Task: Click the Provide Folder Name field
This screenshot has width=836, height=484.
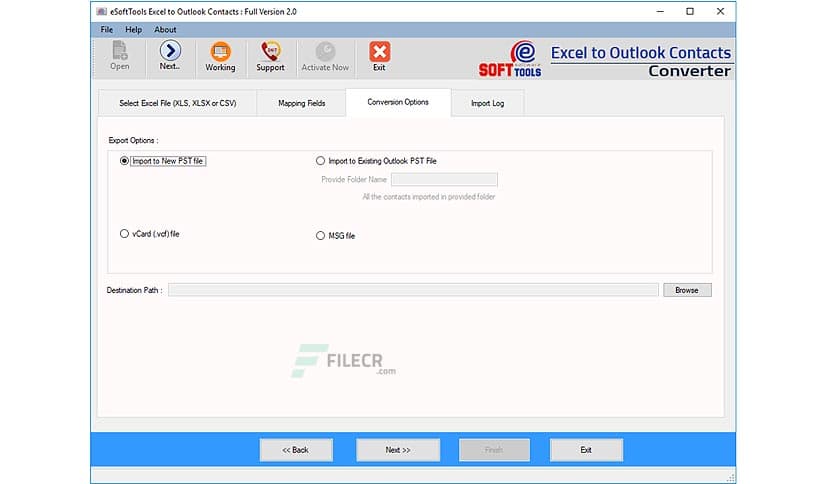Action: click(x=444, y=179)
